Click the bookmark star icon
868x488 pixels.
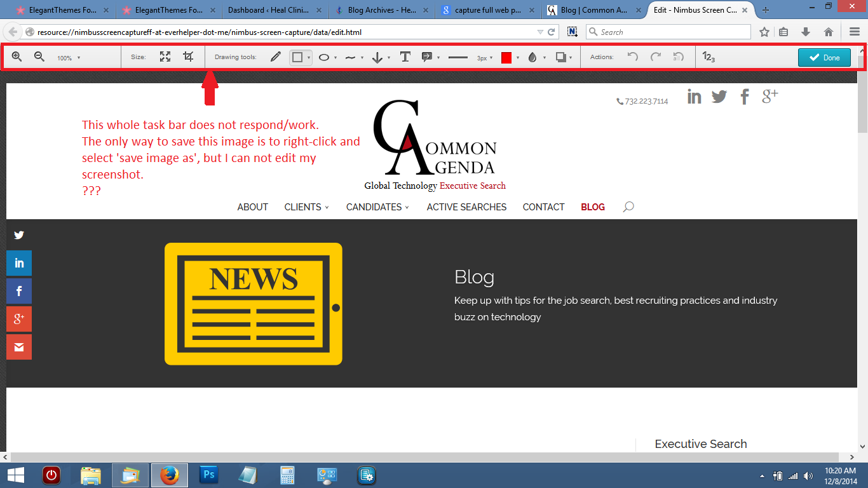764,32
